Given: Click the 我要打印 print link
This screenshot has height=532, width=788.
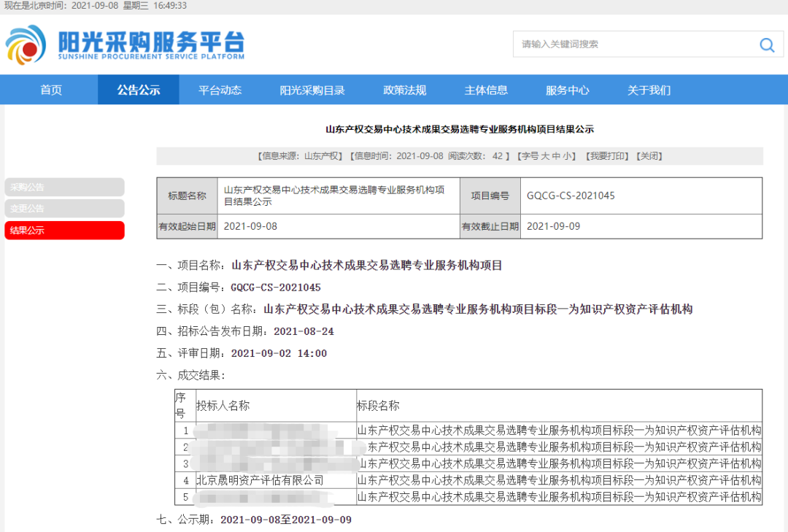Looking at the screenshot, I should [x=606, y=156].
